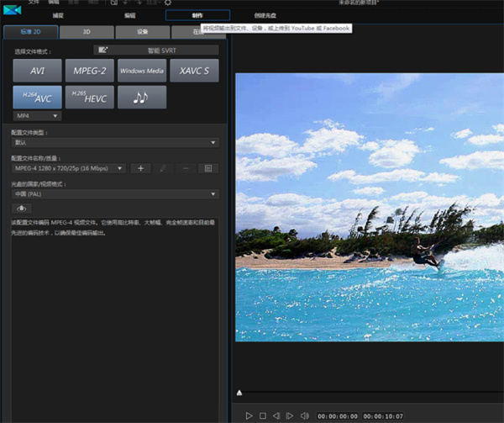504x423 pixels.
Task: Select the audio-only music note format
Action: (142, 98)
